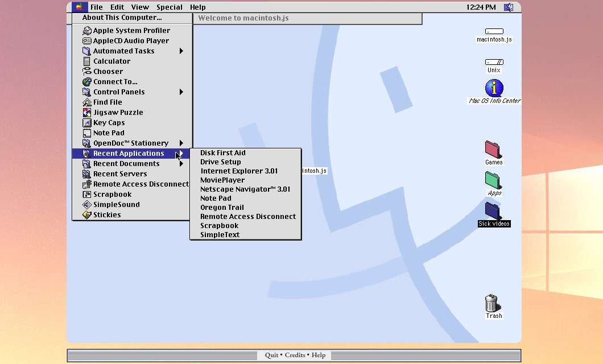Click the Recent Applications entry label
Image resolution: width=603 pixels, height=364 pixels.
(129, 154)
